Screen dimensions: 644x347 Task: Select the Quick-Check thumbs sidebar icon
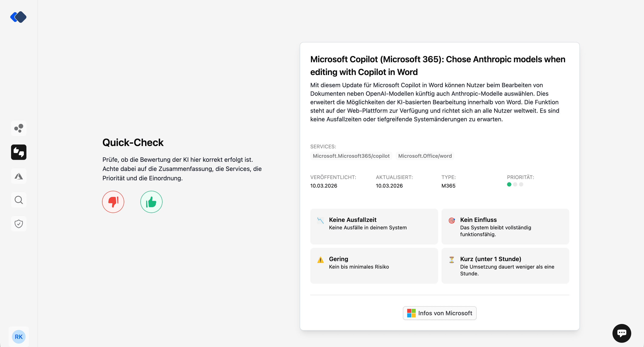[19, 152]
